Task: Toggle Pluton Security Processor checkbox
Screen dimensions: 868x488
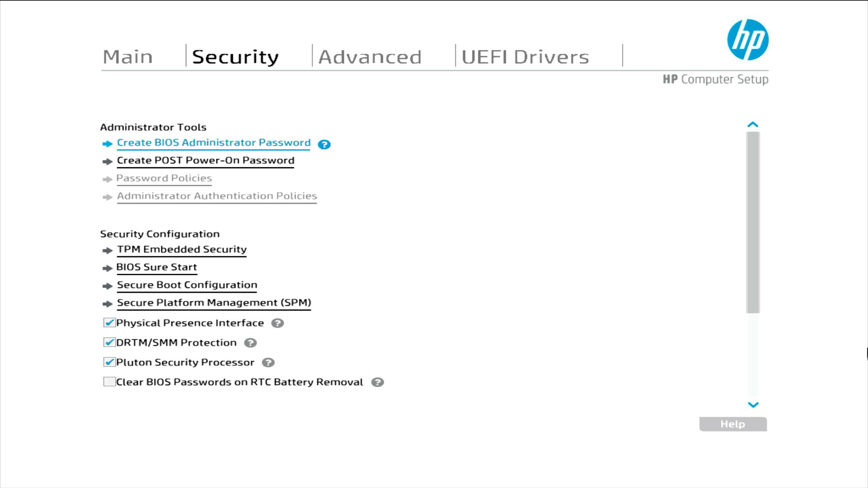Action: pyautogui.click(x=109, y=362)
